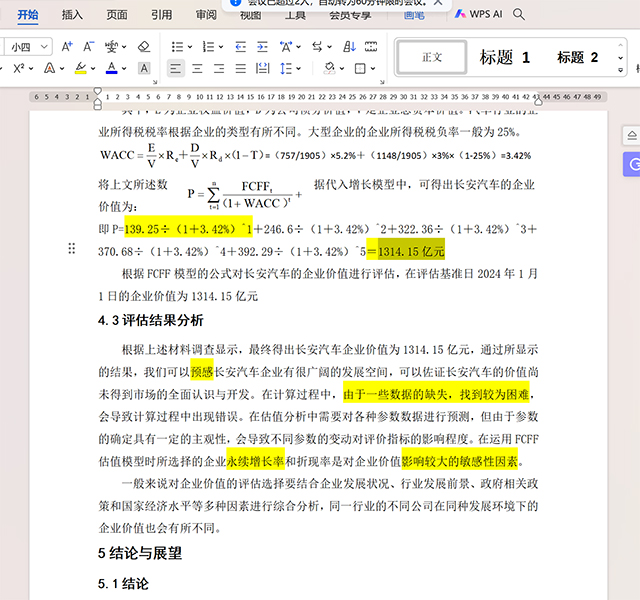
Task: Clear formatting with the eraser icon
Action: (144, 47)
